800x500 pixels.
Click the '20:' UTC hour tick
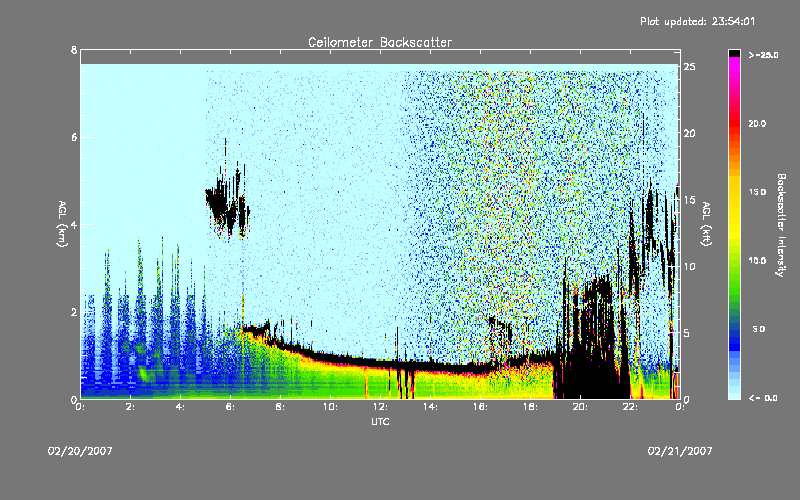pos(581,407)
